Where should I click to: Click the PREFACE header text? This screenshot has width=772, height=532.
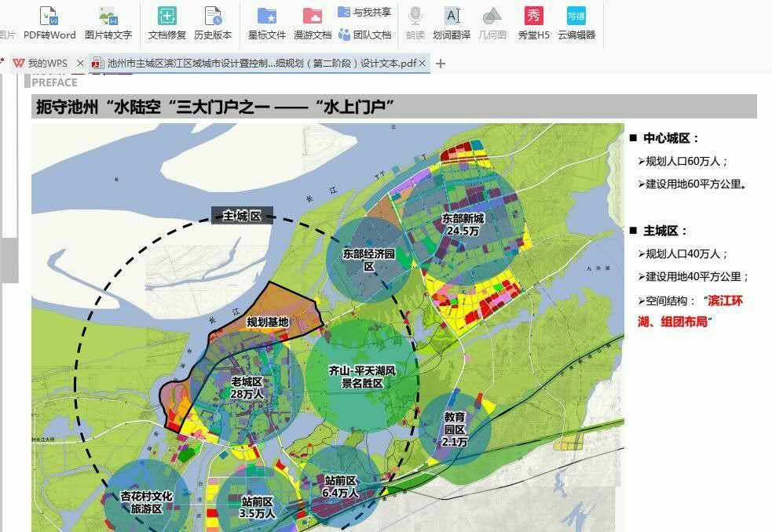(55, 82)
